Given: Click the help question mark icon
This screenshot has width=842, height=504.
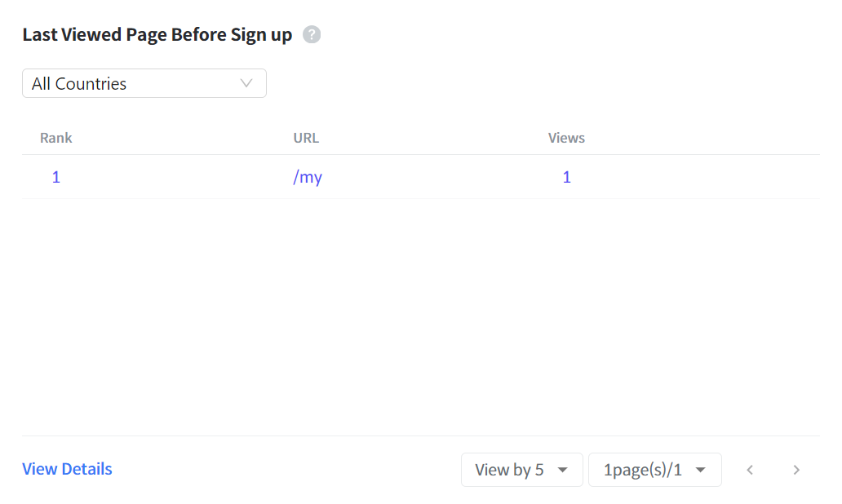Looking at the screenshot, I should click(312, 34).
